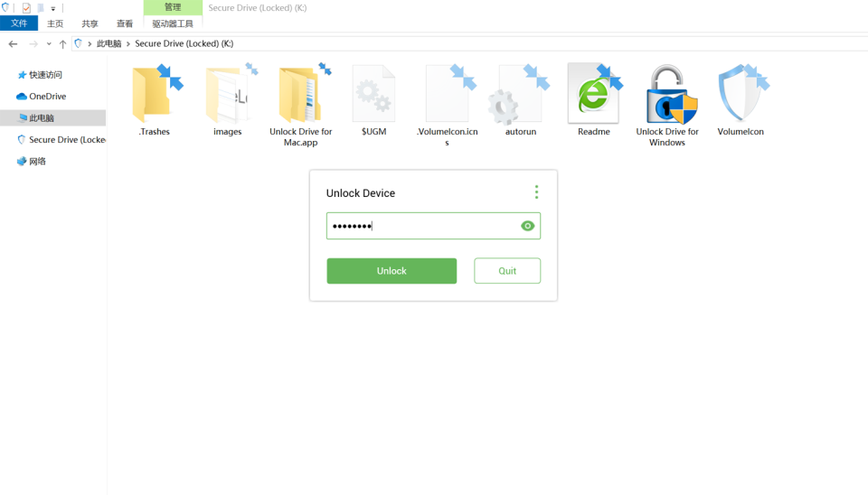
Task: Select the $UGM file icon
Action: pyautogui.click(x=373, y=94)
